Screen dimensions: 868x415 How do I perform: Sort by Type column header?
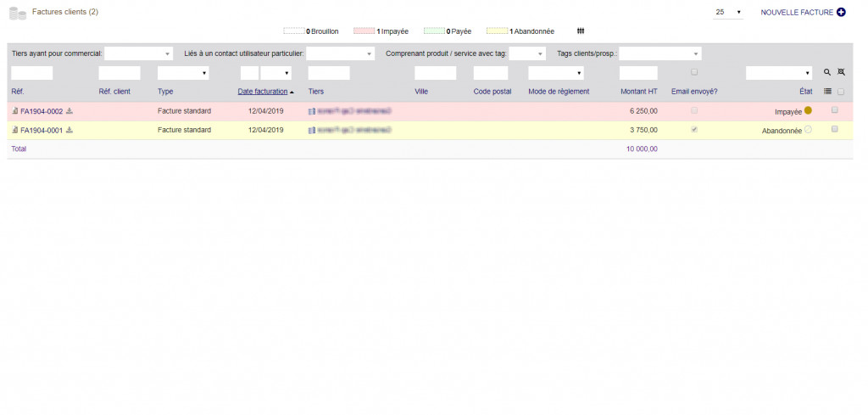[x=165, y=92]
